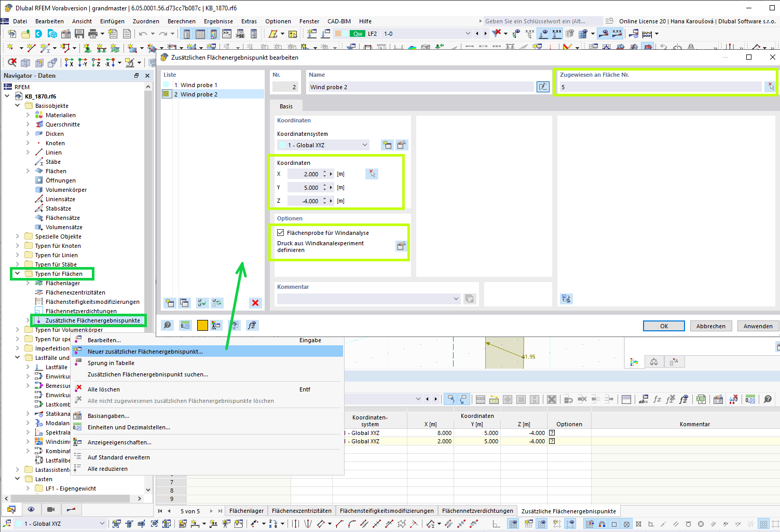
Task: Expand the Spezielle Objekte tree node
Action: point(18,236)
